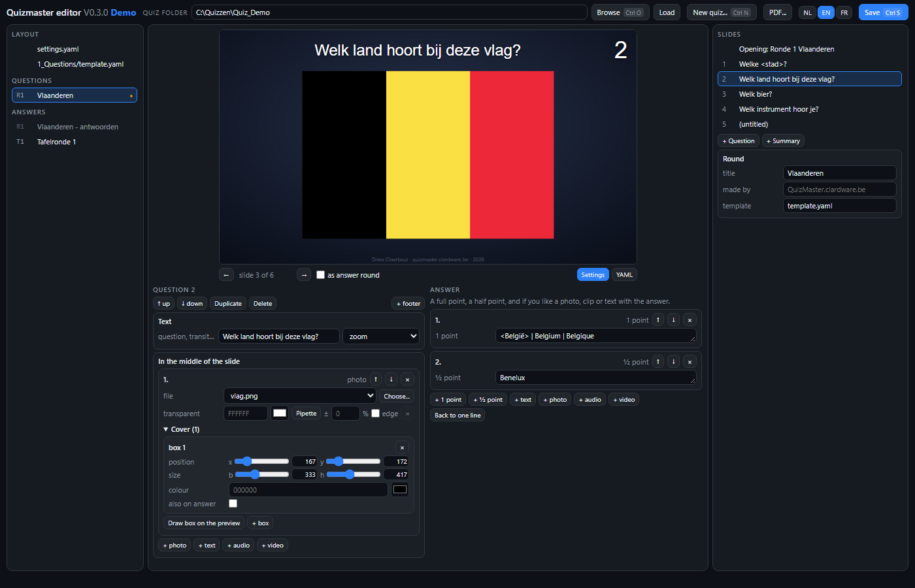The image size is (915, 588).
Task: Click the Load button
Action: pos(667,12)
